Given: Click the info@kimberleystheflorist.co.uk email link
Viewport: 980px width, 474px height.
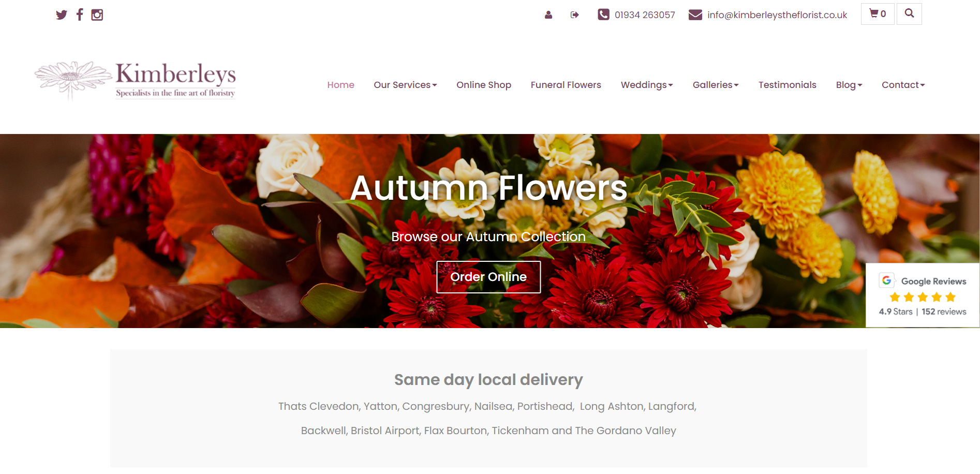Looking at the screenshot, I should tap(777, 15).
